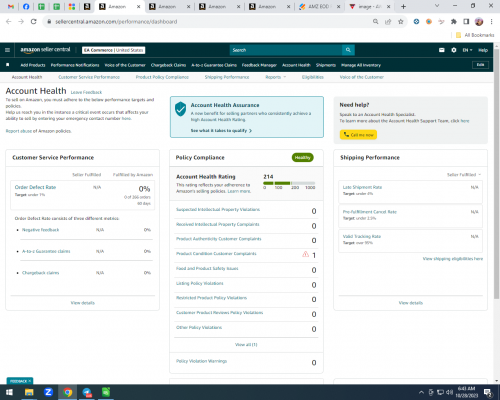500x400 pixels.
Task: Bookmark this page with the star icon
Action: click(x=401, y=22)
